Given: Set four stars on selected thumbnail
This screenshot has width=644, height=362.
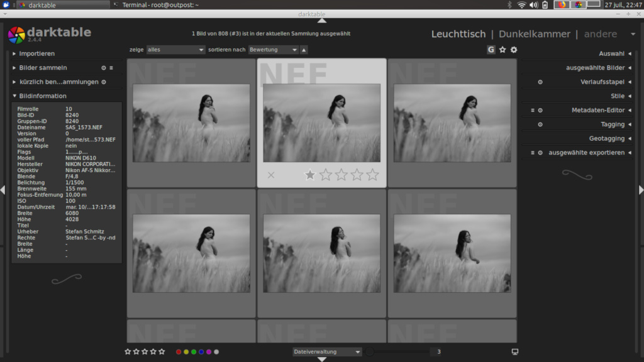Looking at the screenshot, I should pyautogui.click(x=357, y=175).
